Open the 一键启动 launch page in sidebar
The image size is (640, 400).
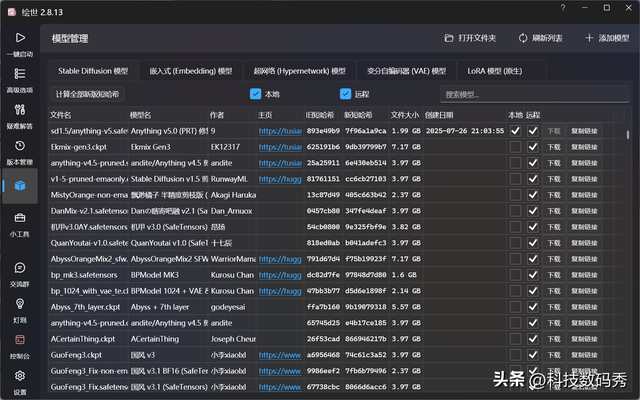(20, 44)
